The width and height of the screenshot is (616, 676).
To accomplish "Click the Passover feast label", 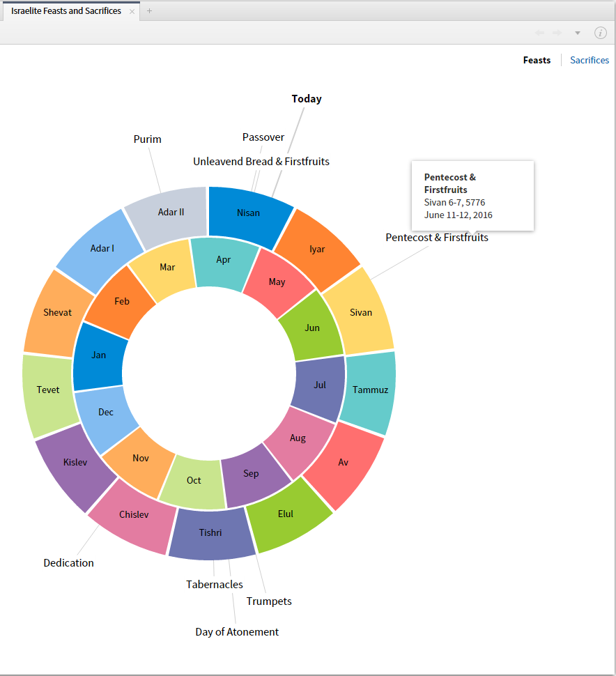I will click(x=263, y=137).
